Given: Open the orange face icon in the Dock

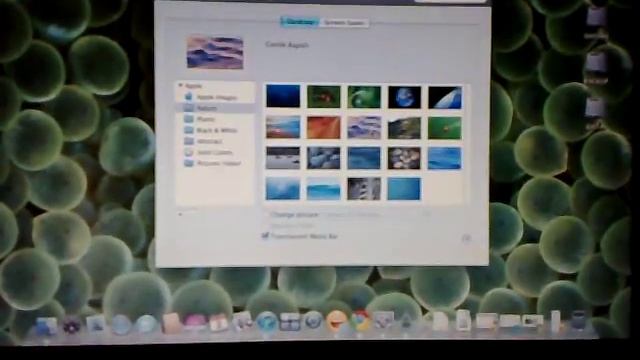Looking at the screenshot, I should (x=337, y=321).
